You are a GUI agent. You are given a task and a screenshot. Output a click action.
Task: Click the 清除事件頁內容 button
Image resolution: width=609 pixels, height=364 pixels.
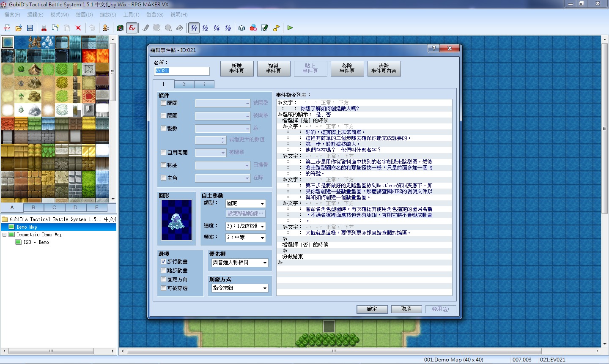(x=384, y=68)
